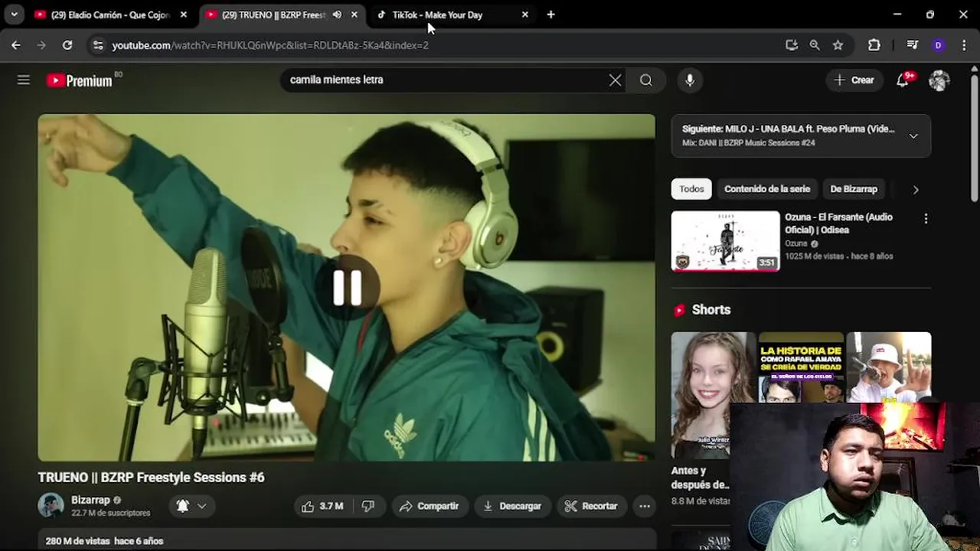
Task: Toggle the subscription notification bell
Action: [182, 506]
